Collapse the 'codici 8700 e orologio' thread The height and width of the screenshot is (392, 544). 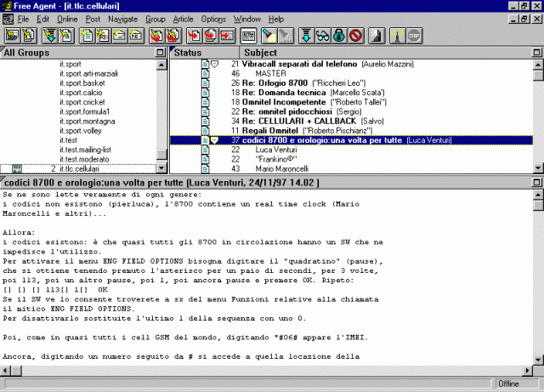point(215,140)
